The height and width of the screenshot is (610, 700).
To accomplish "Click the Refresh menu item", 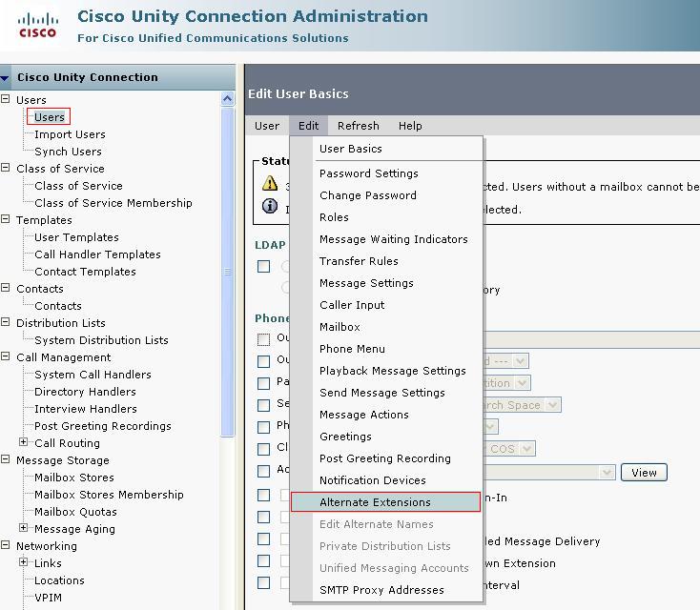I will point(358,126).
